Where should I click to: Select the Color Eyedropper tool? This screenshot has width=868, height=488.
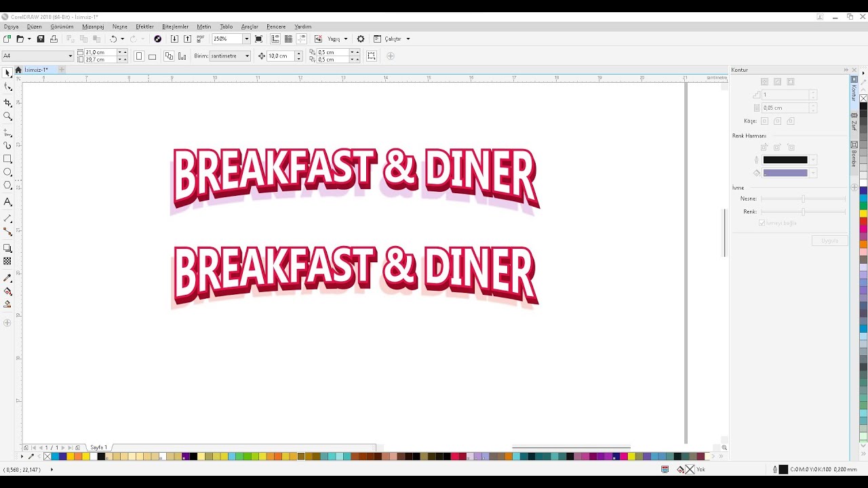(x=7, y=278)
